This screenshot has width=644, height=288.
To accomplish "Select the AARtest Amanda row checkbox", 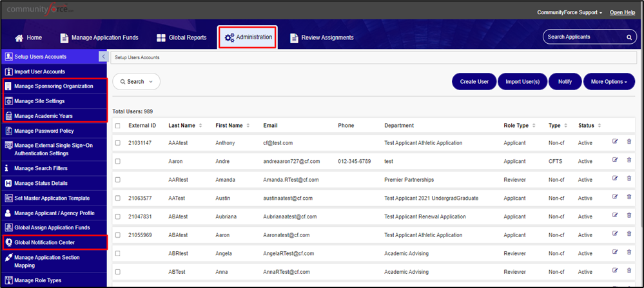I will [x=118, y=180].
